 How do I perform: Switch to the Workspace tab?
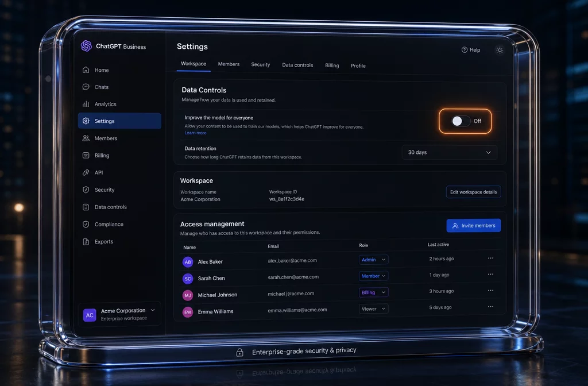point(194,64)
